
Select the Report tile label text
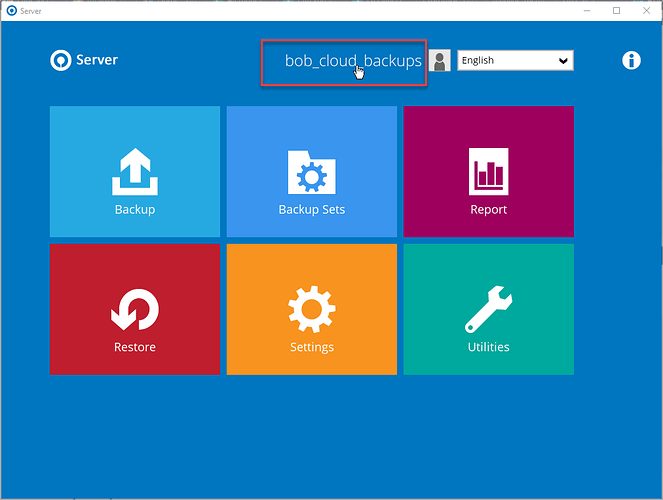pyautogui.click(x=488, y=210)
